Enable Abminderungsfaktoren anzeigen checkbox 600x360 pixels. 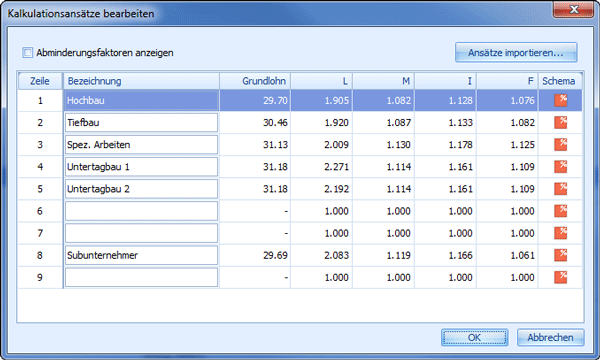pos(28,52)
